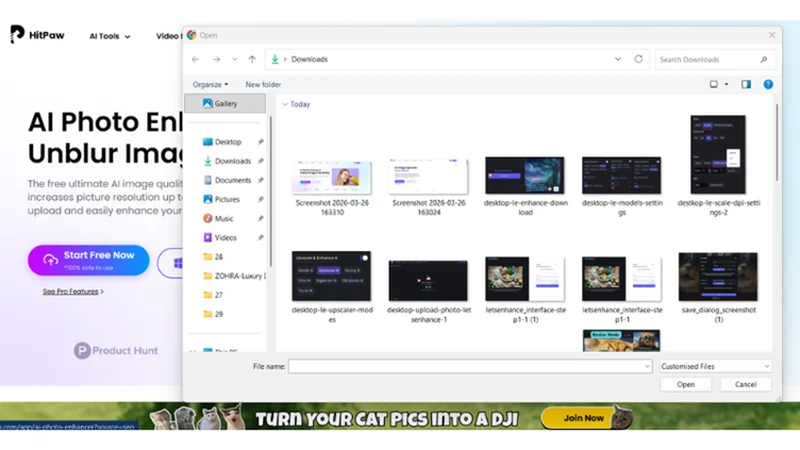Click the file list vertical scrollbar
The height and width of the screenshot is (450, 800).
click(x=777, y=142)
